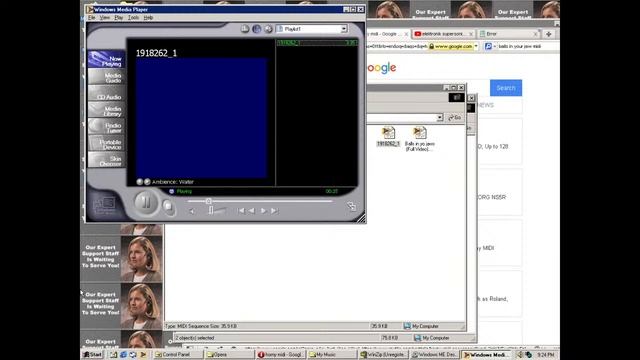Open the Now Playing section
640x360 pixels.
(x=107, y=60)
